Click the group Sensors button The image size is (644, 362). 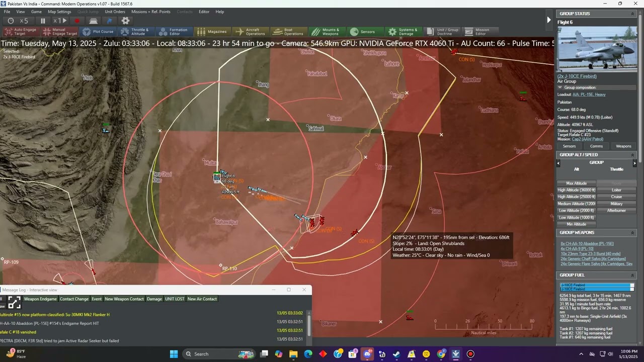point(569,146)
